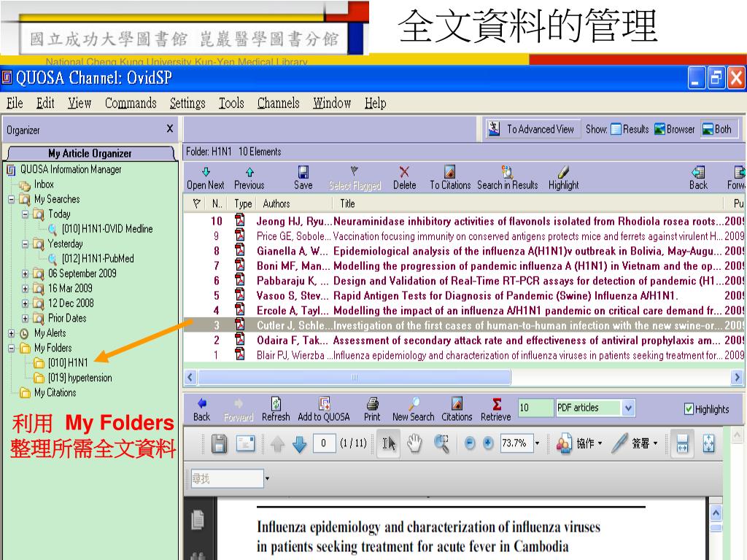Open the [010] H1N1 folder
This screenshot has height=560, width=747.
pos(68,363)
